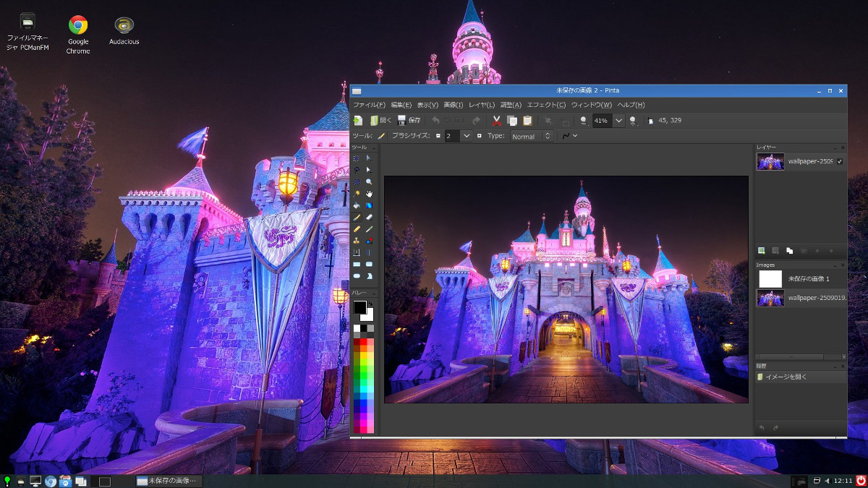Select the Paintbrush tool in toolbox
The width and height of the screenshot is (868, 488).
point(357,217)
